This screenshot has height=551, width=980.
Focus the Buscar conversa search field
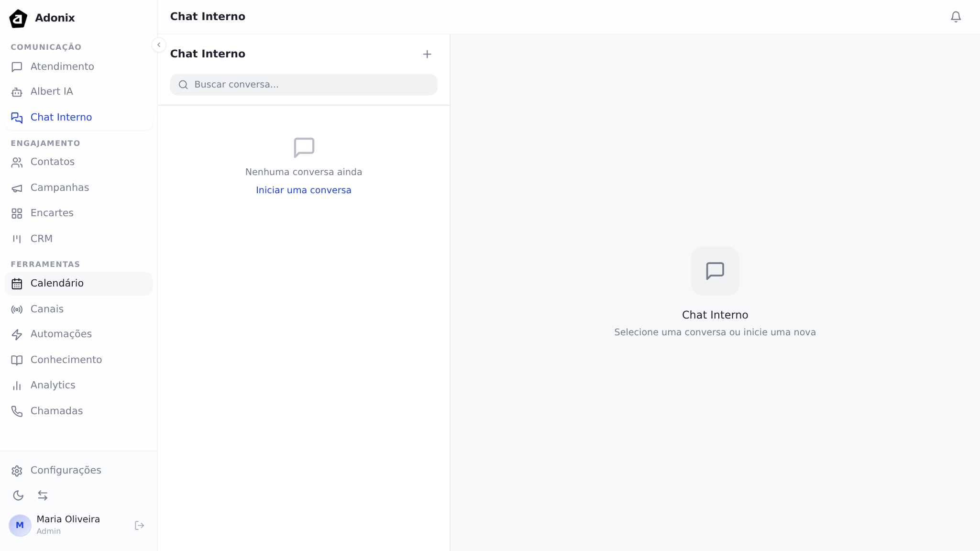(x=311, y=85)
